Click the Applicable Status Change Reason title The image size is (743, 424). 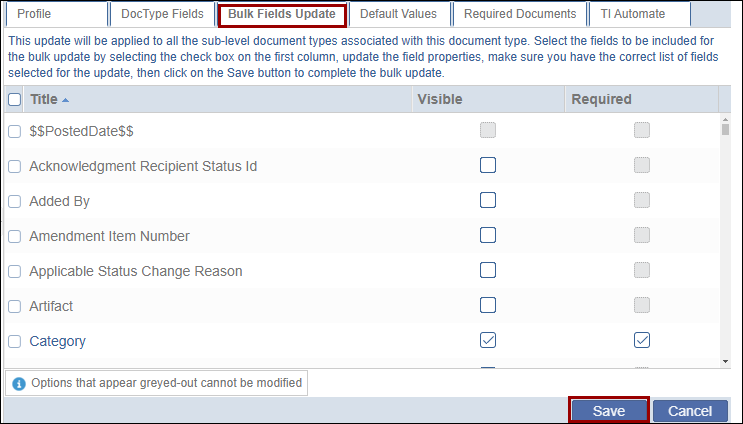click(136, 271)
